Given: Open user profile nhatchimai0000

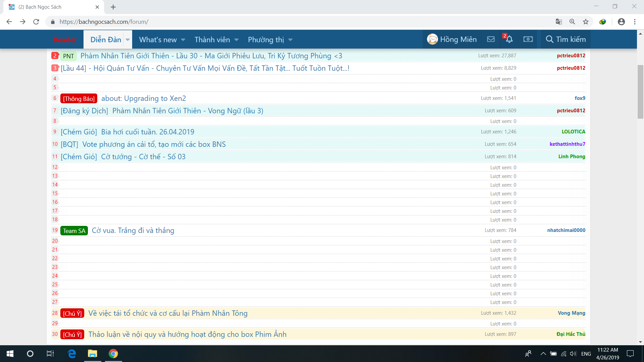Looking at the screenshot, I should point(566,230).
